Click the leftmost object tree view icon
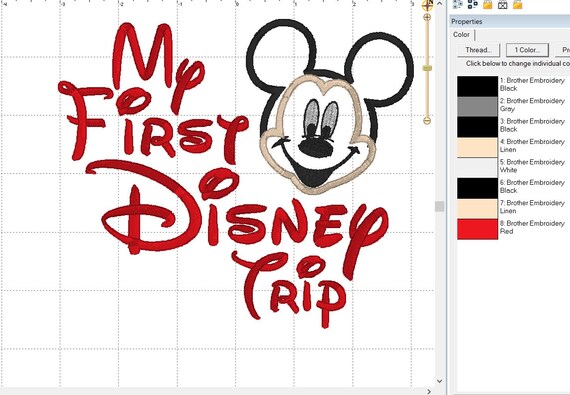The image size is (570, 395). point(458,4)
